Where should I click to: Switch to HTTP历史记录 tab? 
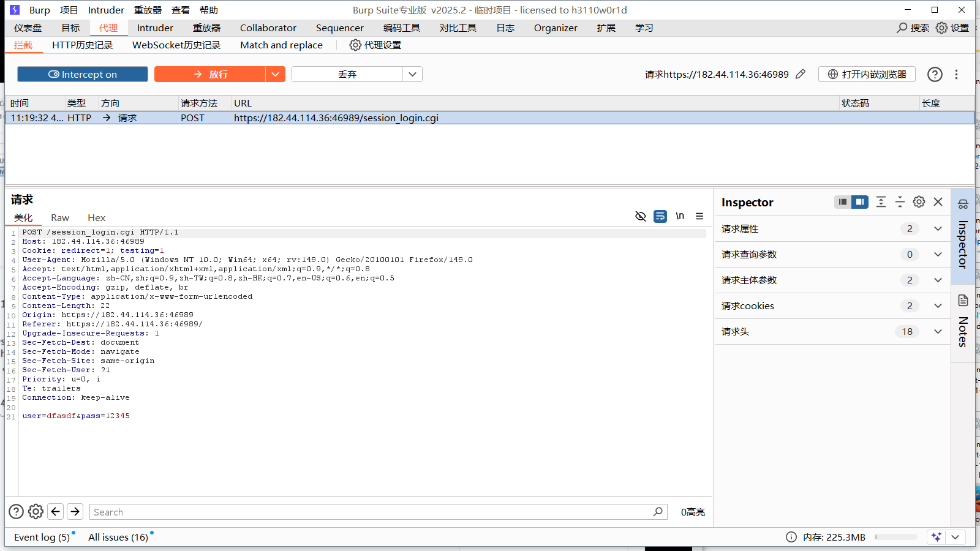pyautogui.click(x=83, y=45)
